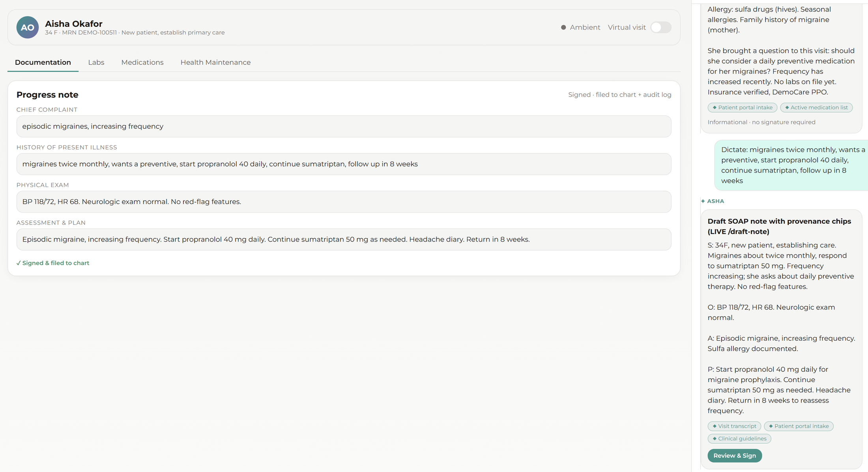Image resolution: width=868 pixels, height=472 pixels.
Task: Click the 'P: Start propranolol 40 mg daily' paragraph
Action: (779, 390)
